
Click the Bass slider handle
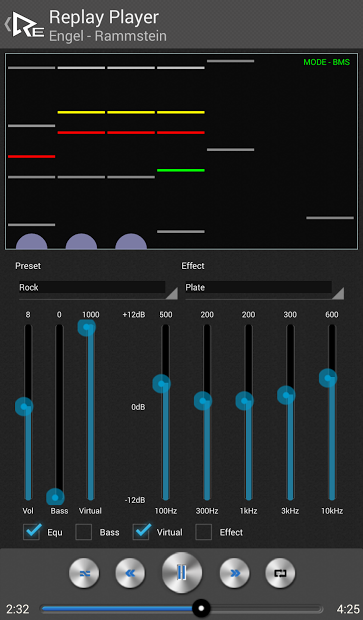pyautogui.click(x=55, y=497)
